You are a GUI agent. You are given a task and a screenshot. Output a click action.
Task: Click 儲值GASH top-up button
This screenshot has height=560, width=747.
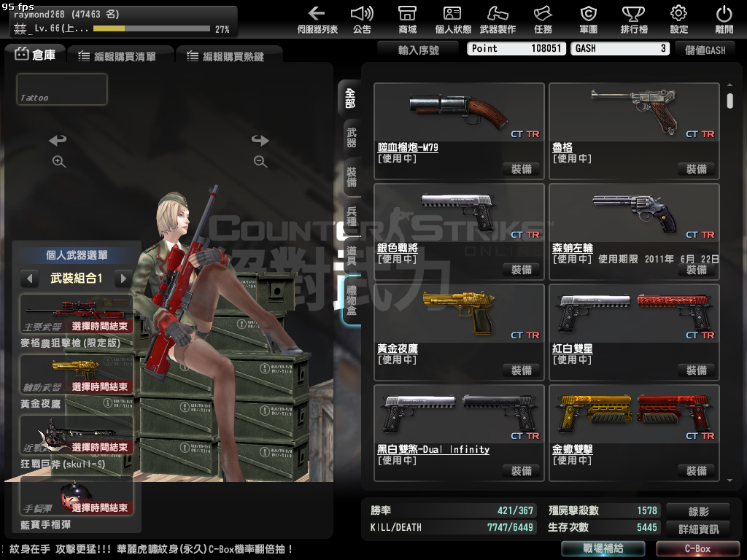click(705, 50)
